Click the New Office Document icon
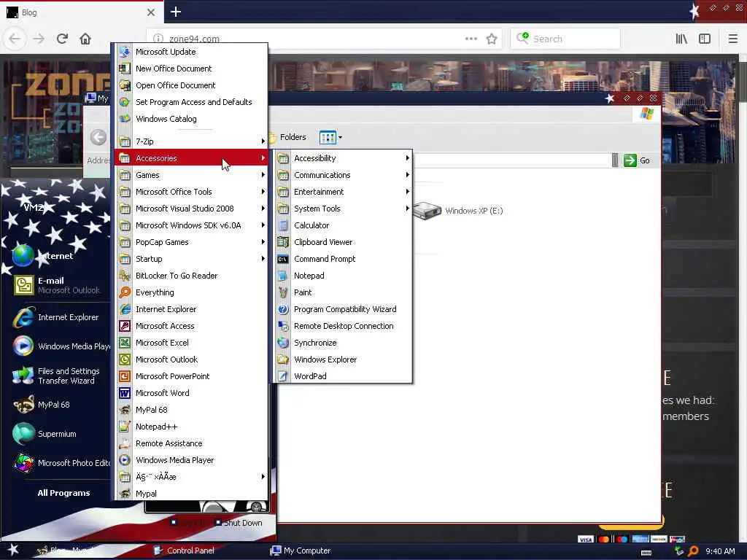Screen dimensions: 747x560 click(x=125, y=68)
